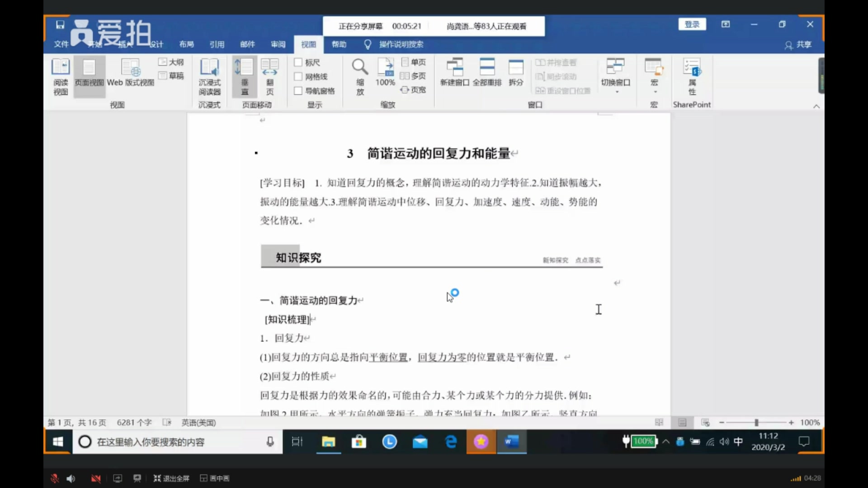Click 退出全屏 to exit fullscreen

[x=171, y=478]
